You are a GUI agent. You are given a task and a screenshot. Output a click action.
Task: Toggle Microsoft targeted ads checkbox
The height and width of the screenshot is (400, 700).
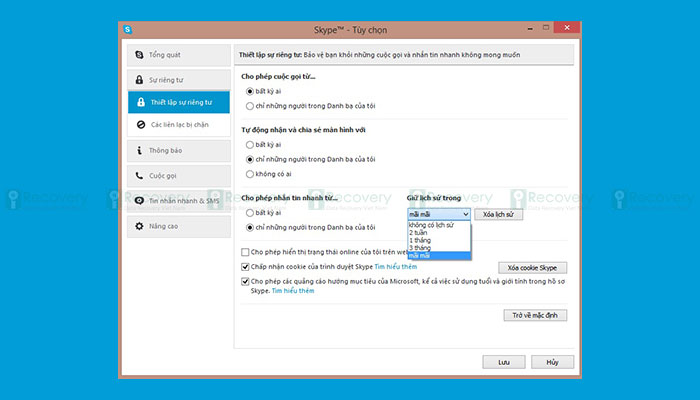(245, 282)
